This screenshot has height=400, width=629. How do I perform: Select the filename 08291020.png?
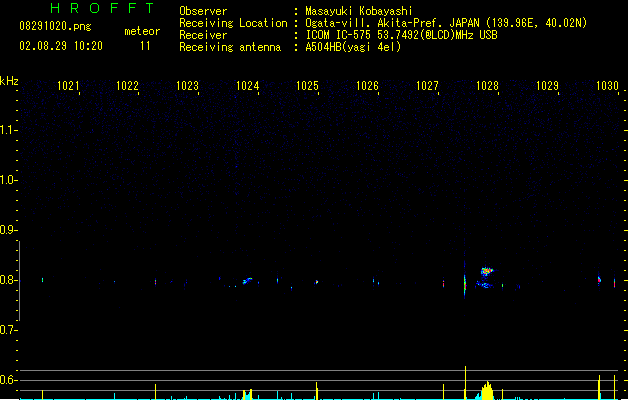pos(55,26)
